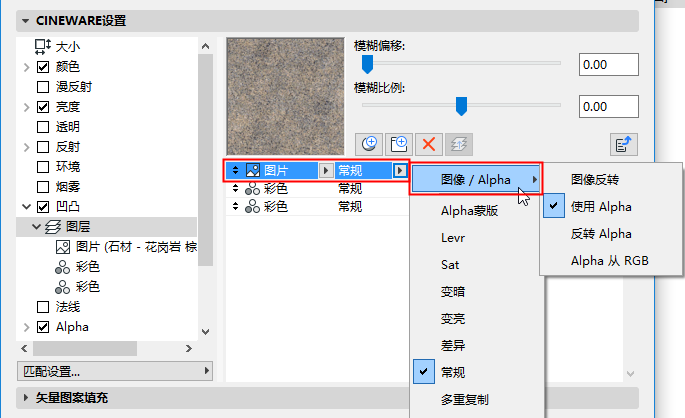Click the 模糊偏移 slider handle
Image resolution: width=685 pixels, height=418 pixels.
click(x=367, y=64)
